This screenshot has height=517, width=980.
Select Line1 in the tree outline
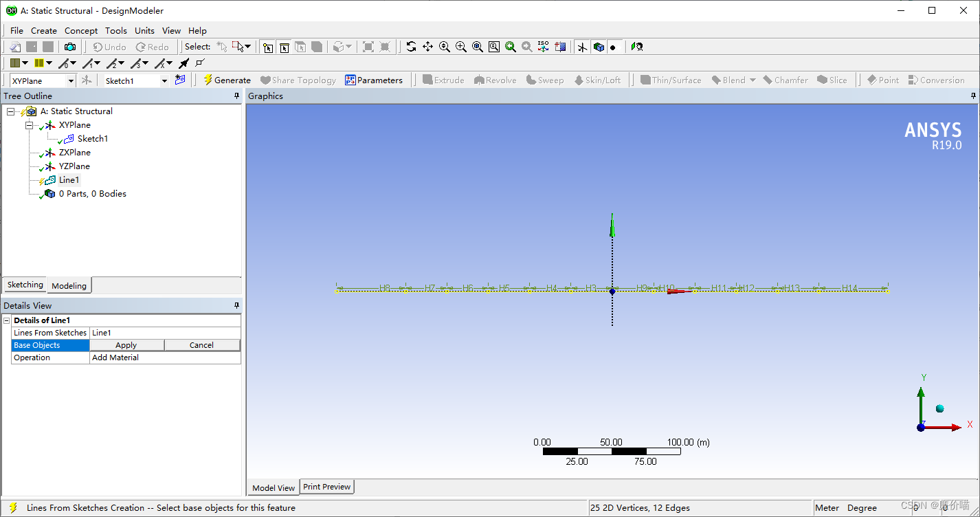pyautogui.click(x=69, y=179)
